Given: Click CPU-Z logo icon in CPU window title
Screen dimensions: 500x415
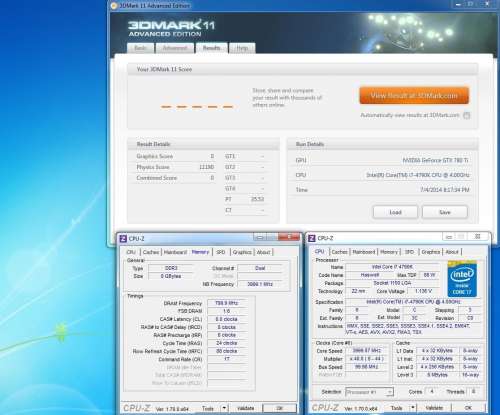Looking at the screenshot, I should [x=312, y=238].
